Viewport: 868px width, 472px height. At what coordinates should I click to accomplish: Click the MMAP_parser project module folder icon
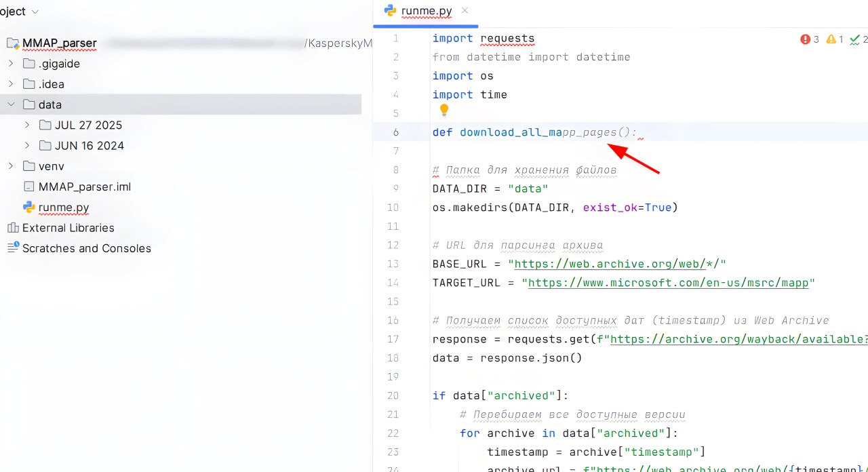(13, 43)
